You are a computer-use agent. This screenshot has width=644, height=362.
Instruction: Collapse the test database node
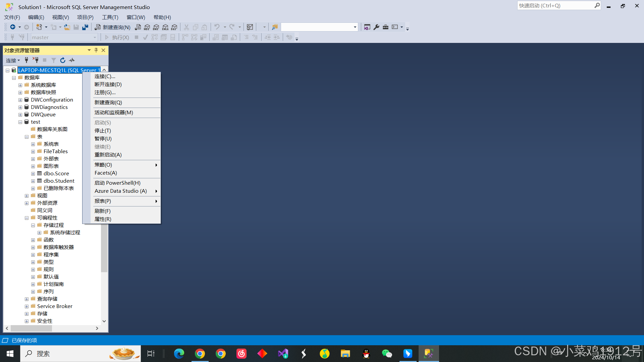pos(20,122)
